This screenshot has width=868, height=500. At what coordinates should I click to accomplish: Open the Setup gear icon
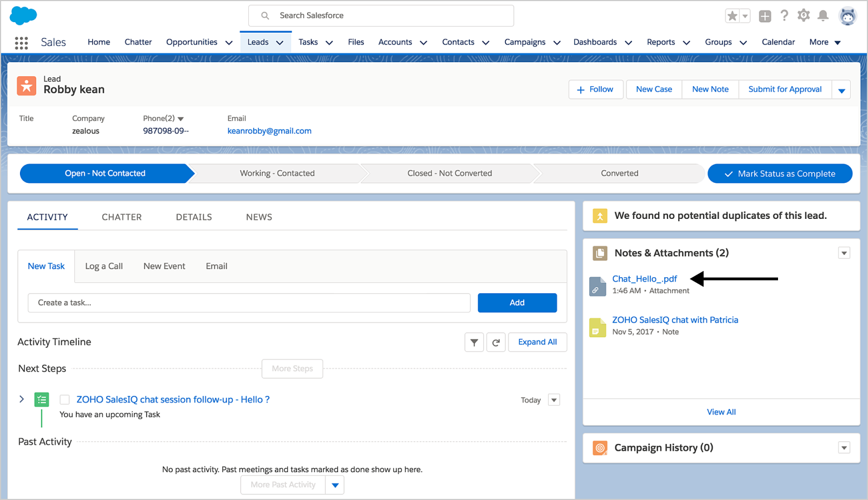pyautogui.click(x=804, y=16)
